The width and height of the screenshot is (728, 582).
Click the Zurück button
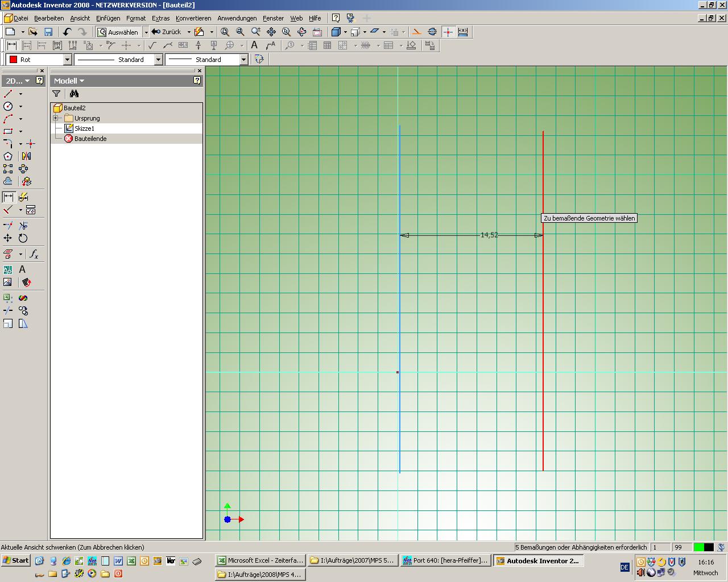167,32
